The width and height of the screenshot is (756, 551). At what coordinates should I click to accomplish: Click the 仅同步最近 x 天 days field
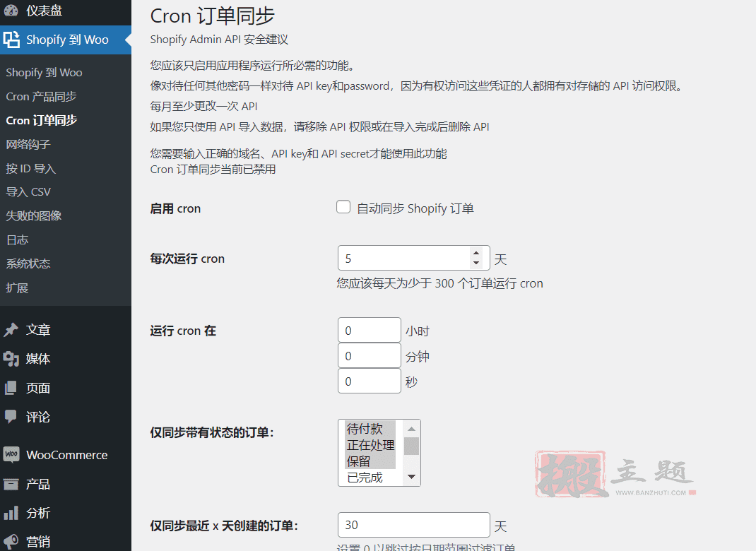413,525
